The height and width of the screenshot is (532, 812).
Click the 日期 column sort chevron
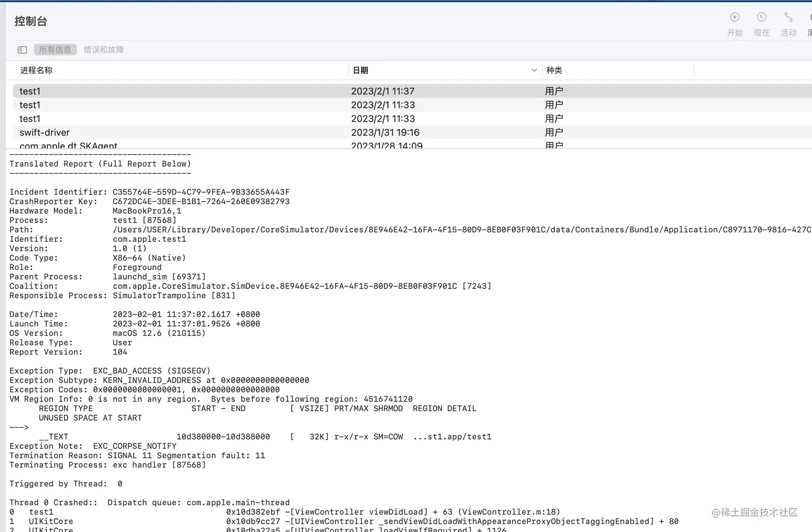534,70
